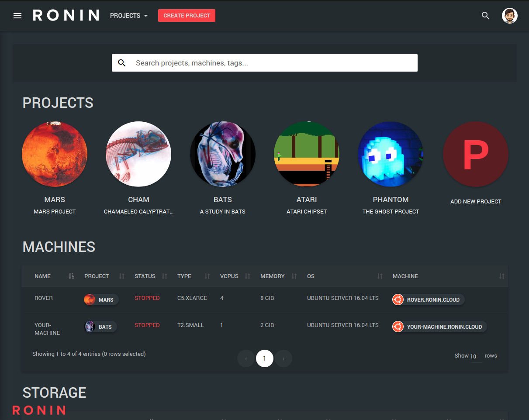
Task: Click the YOUR-MACHINE name cell
Action: [x=47, y=329]
